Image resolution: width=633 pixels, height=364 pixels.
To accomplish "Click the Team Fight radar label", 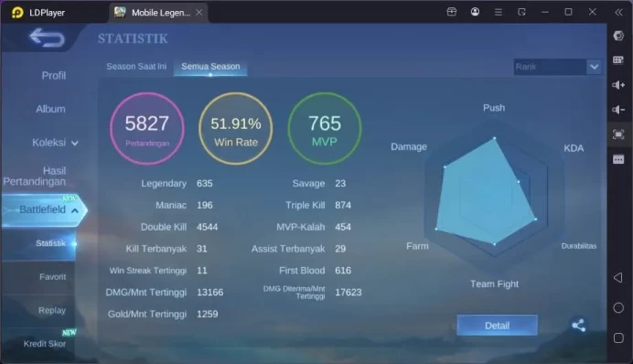I will 494,284.
